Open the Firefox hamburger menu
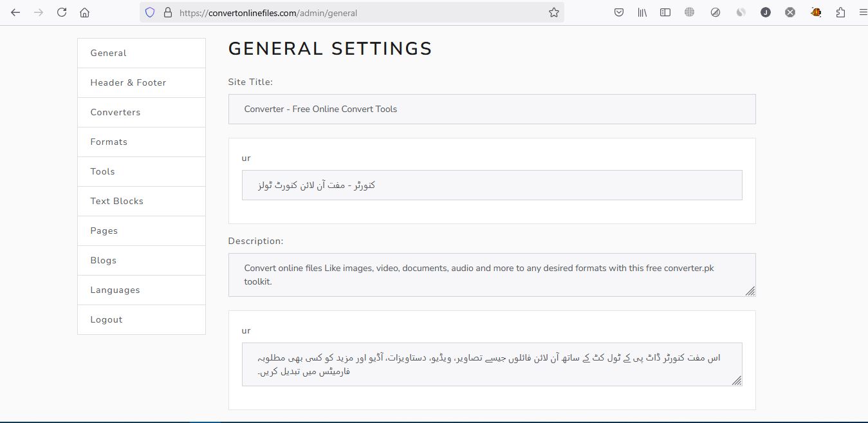The width and height of the screenshot is (868, 423). pyautogui.click(x=863, y=12)
